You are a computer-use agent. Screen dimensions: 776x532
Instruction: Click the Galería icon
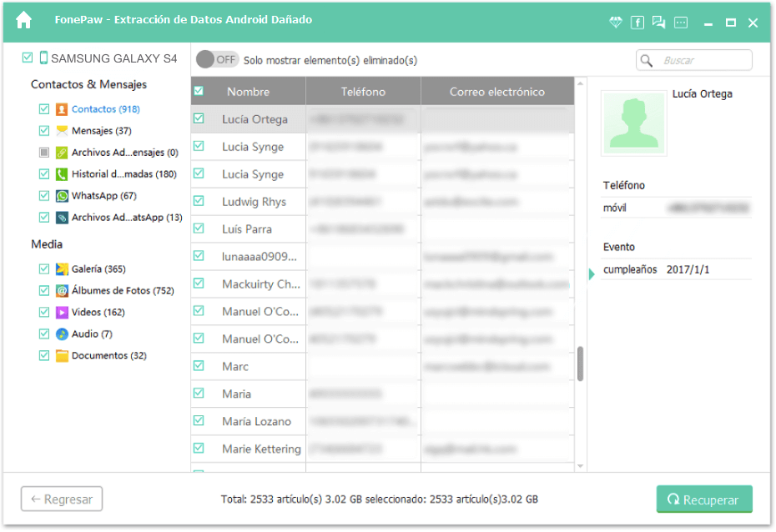(62, 269)
